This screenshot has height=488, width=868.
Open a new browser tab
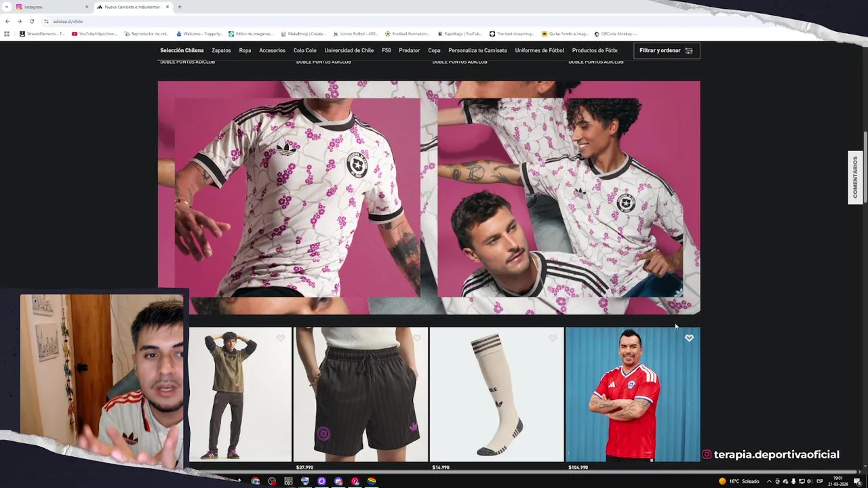click(179, 7)
